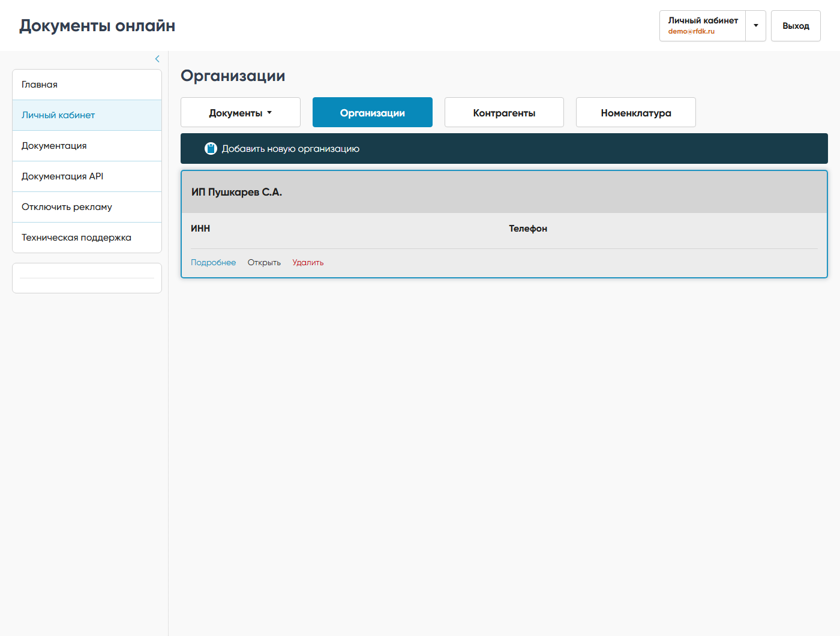Open Личный кабинет account button in header
This screenshot has width=840, height=636.
coord(703,26)
